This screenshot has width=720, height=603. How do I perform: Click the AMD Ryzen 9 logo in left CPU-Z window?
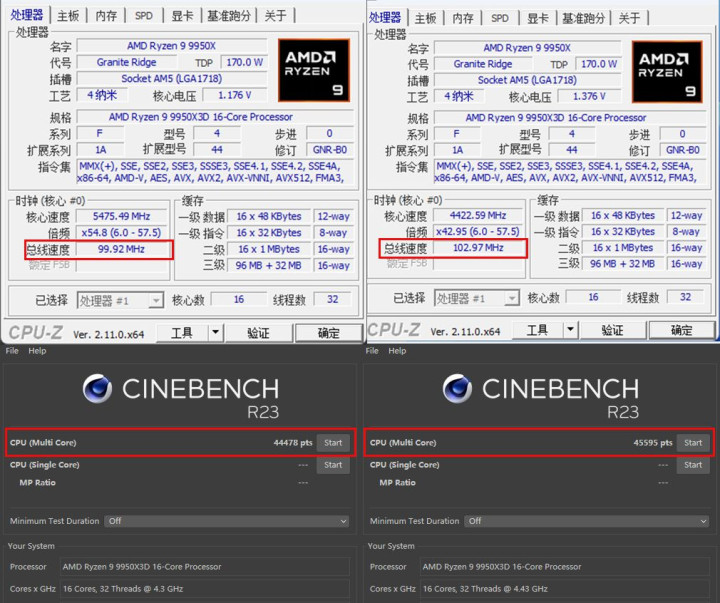point(315,70)
